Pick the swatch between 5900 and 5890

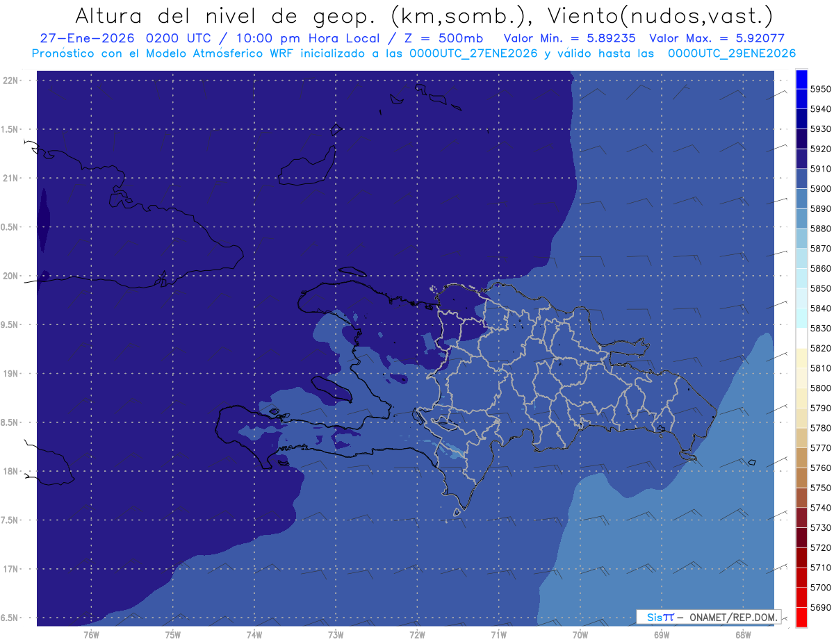tap(801, 199)
